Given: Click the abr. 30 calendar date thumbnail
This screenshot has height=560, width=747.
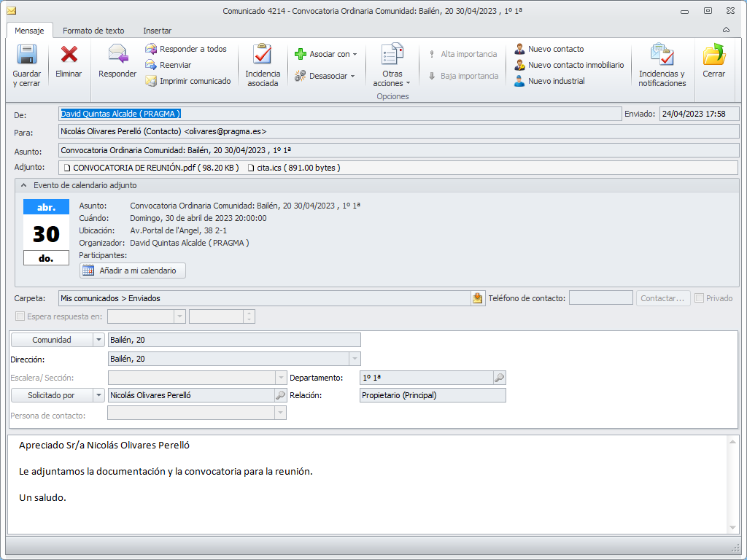Looking at the screenshot, I should [46, 232].
